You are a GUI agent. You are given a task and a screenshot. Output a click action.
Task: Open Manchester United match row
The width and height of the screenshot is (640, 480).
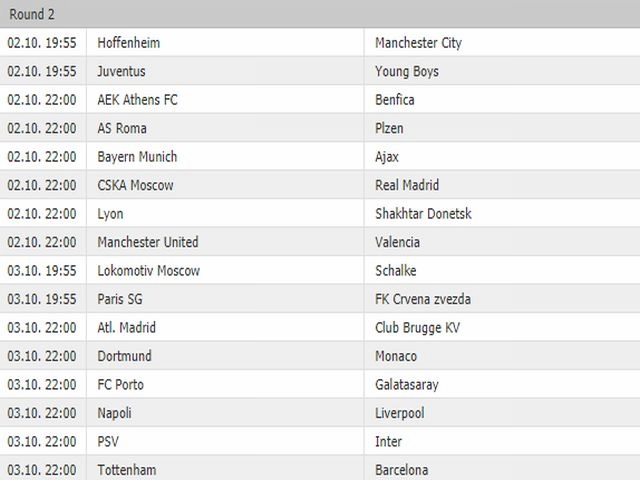320,242
